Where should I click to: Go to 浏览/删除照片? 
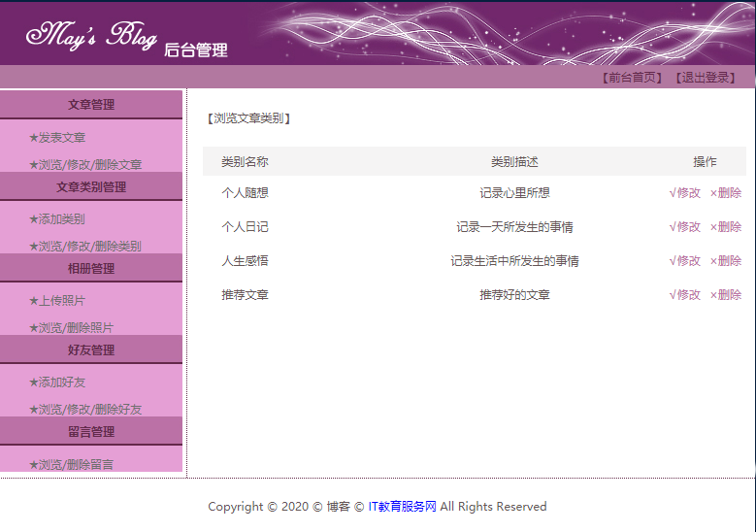(x=72, y=327)
